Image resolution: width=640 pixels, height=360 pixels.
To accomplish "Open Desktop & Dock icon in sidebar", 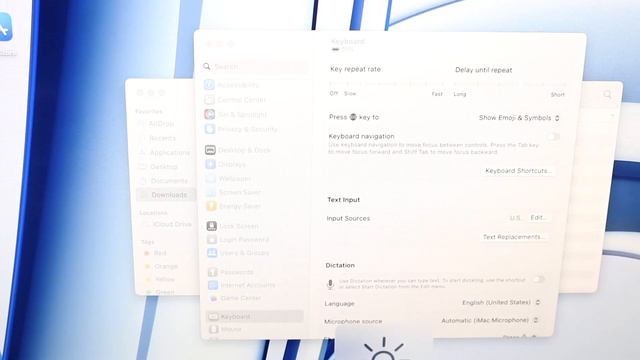I will (210, 150).
